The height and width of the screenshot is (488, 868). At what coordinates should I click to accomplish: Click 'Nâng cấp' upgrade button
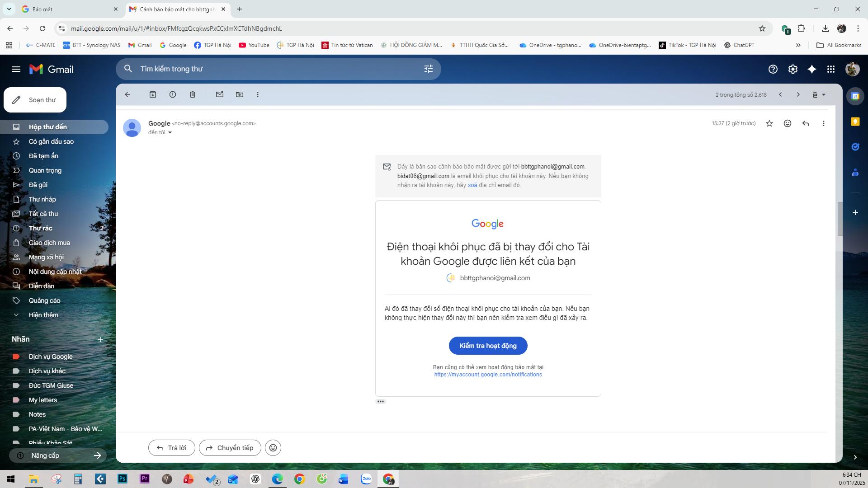click(58, 455)
